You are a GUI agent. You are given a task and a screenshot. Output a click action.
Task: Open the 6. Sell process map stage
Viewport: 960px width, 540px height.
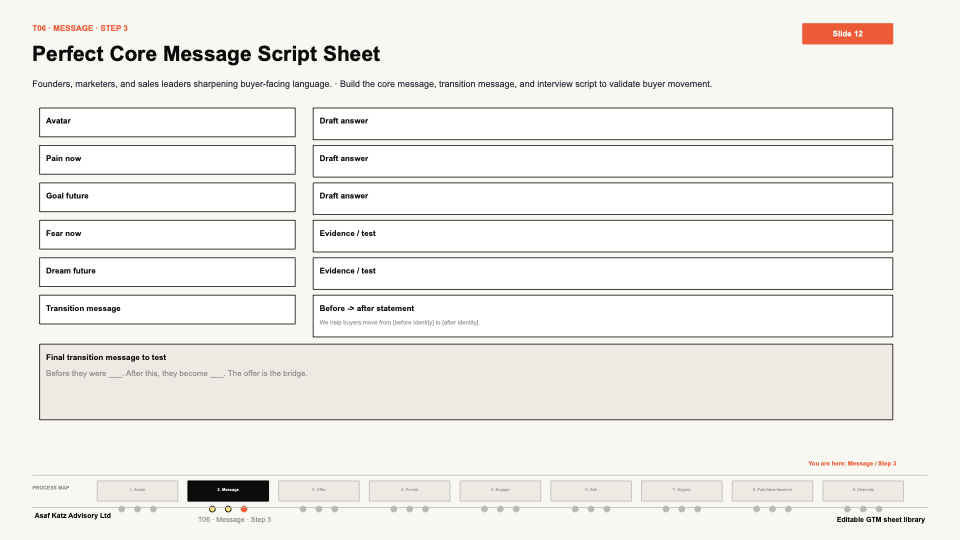point(591,490)
